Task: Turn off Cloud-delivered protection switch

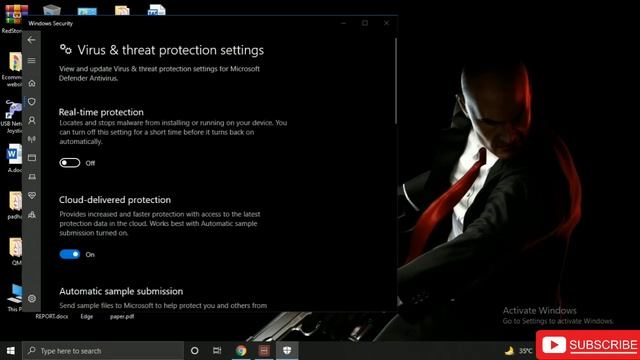Action: tap(69, 254)
